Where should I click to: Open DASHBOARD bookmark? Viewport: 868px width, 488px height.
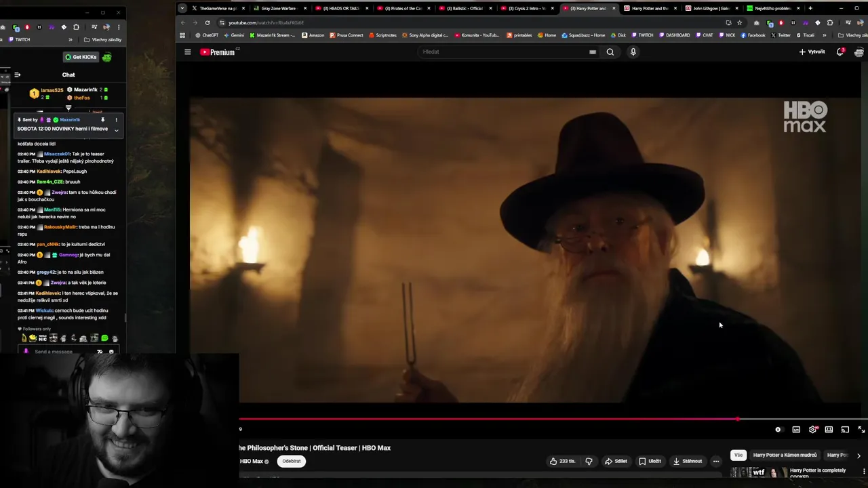pos(673,35)
